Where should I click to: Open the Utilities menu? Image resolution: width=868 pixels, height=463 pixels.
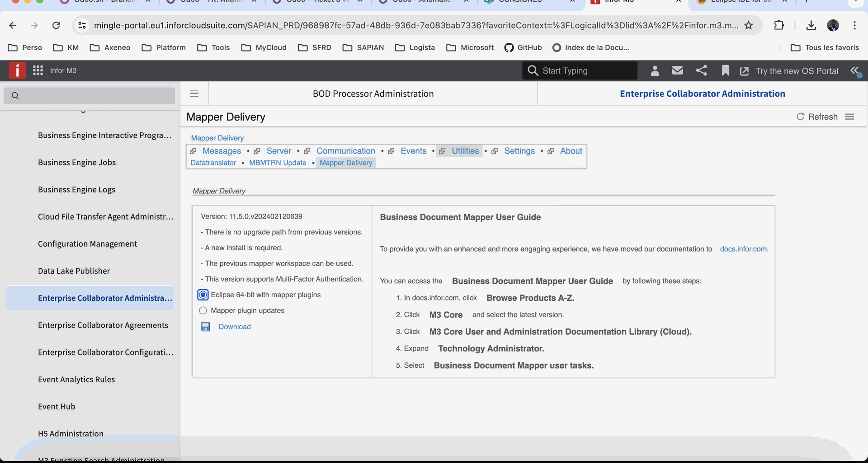coord(465,151)
